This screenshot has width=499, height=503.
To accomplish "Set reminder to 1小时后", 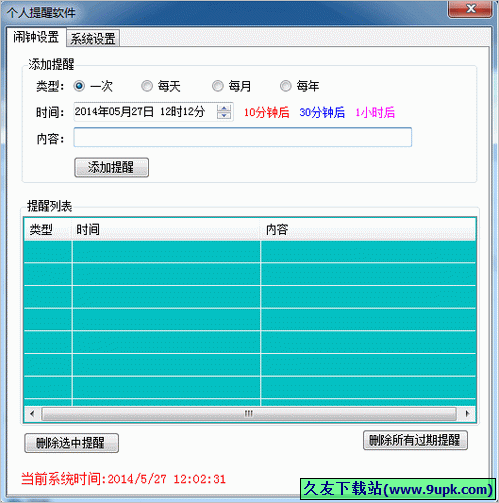I will (375, 113).
